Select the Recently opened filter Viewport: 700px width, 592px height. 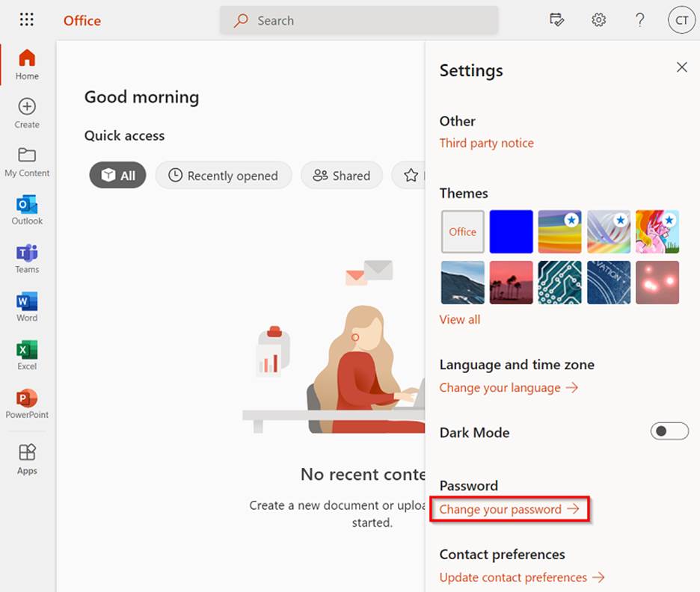coord(223,176)
